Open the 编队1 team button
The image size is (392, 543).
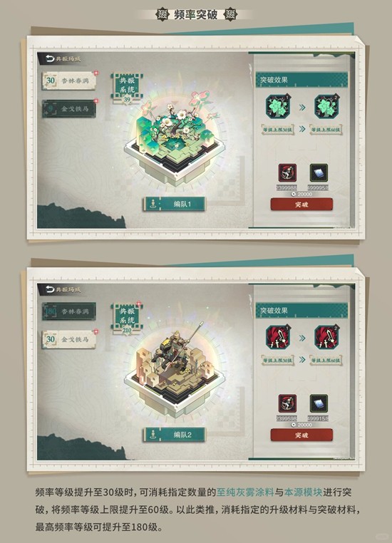pyautogui.click(x=174, y=204)
